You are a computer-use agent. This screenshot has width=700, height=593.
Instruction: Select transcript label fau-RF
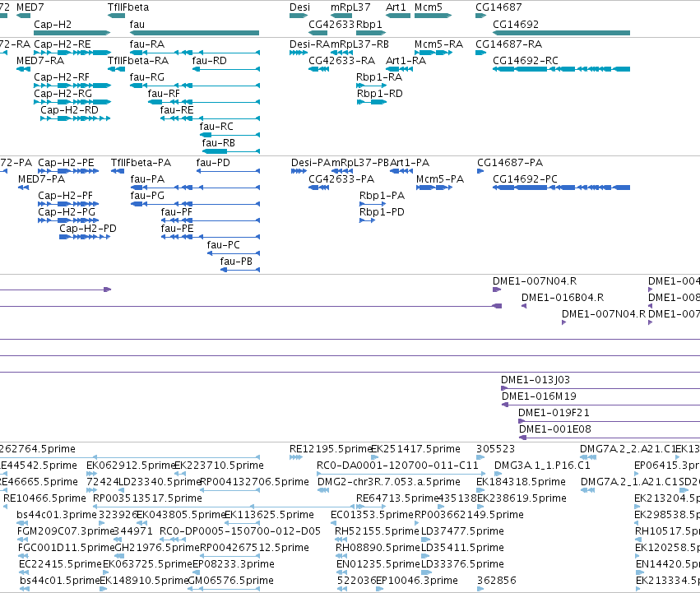tap(164, 94)
